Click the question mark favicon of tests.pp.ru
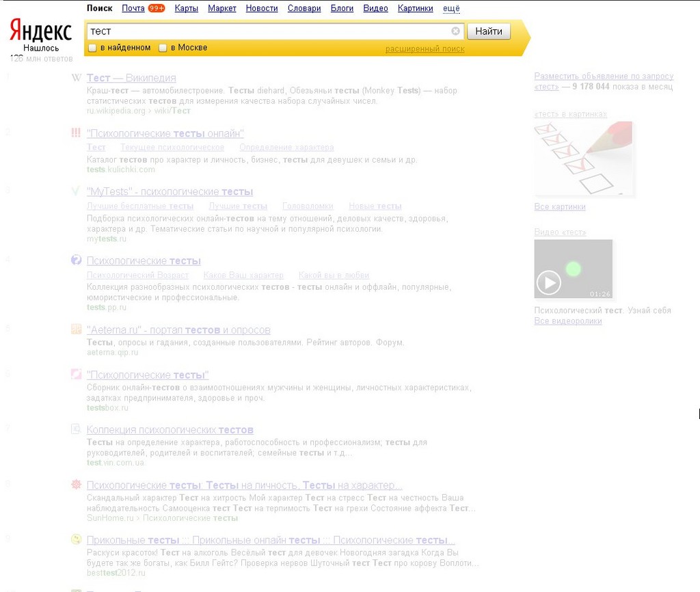The image size is (700, 592). coord(76,260)
